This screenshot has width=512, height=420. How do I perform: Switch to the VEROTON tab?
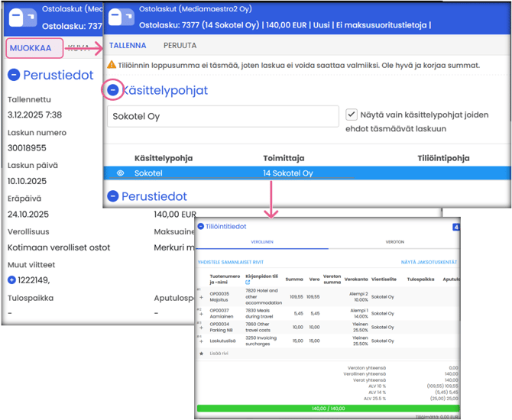click(395, 241)
